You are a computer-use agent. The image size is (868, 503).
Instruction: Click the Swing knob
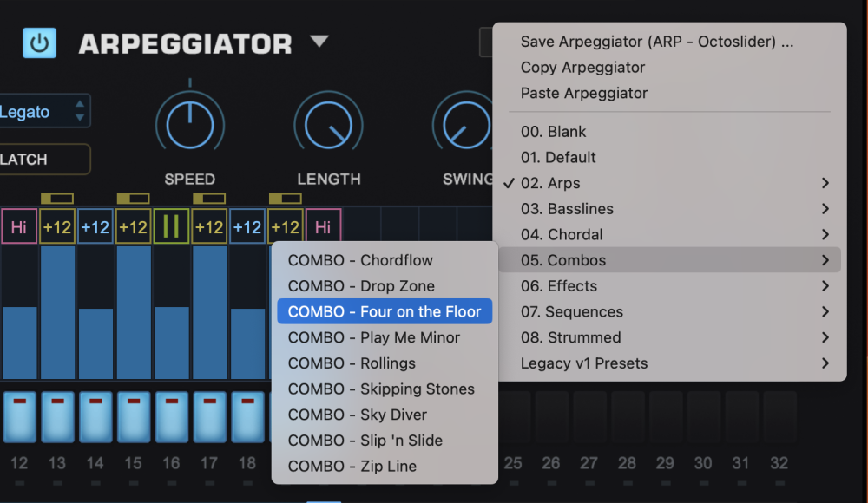click(464, 125)
